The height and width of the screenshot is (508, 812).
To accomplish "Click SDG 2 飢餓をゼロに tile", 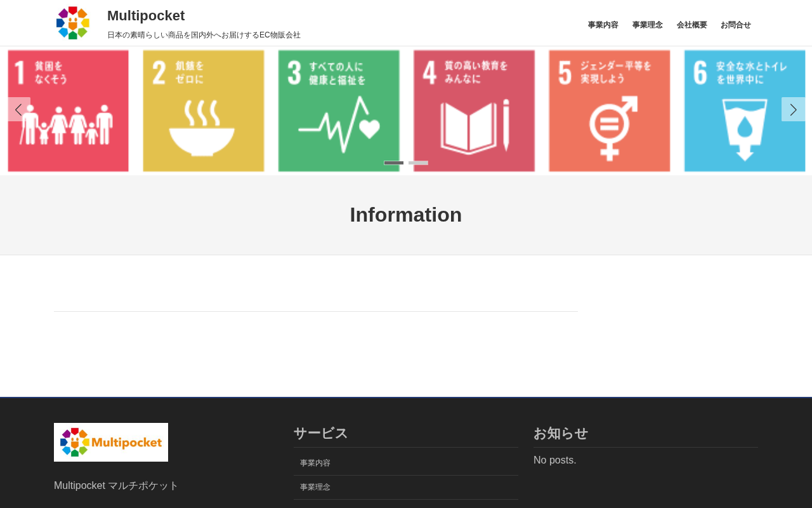I will click(x=204, y=111).
